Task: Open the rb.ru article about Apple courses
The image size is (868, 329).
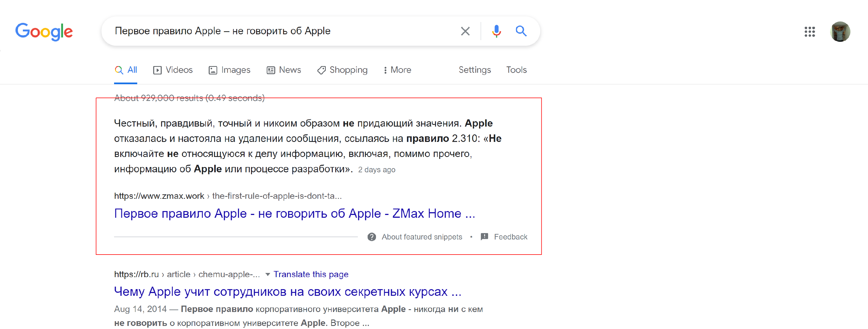Action: [287, 292]
